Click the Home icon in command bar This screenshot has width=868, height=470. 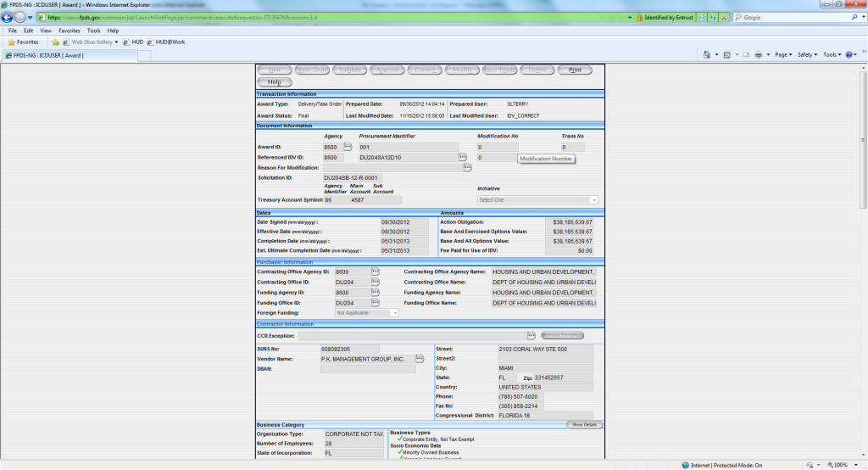tap(707, 55)
